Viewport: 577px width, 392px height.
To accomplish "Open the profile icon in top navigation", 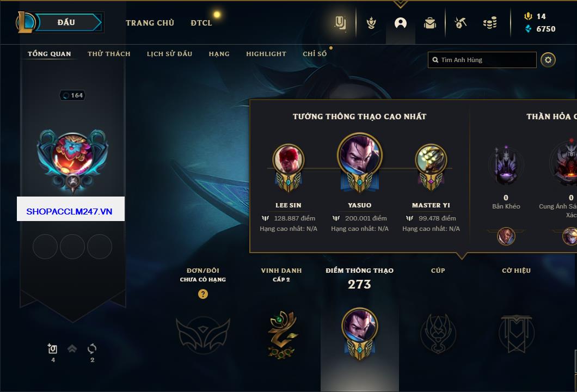I will click(401, 23).
